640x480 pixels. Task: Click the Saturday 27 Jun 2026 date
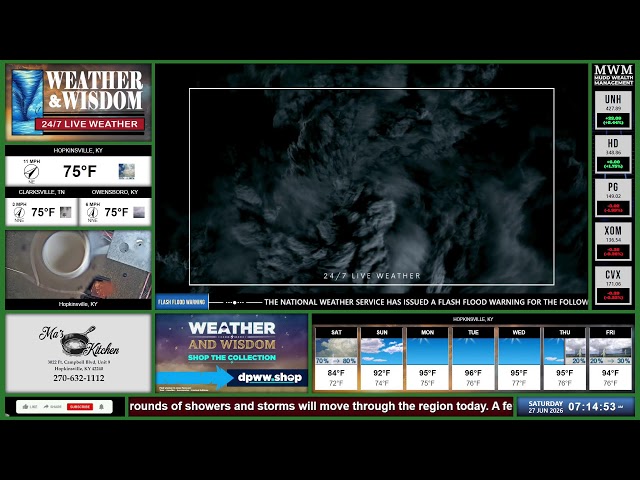click(x=546, y=407)
